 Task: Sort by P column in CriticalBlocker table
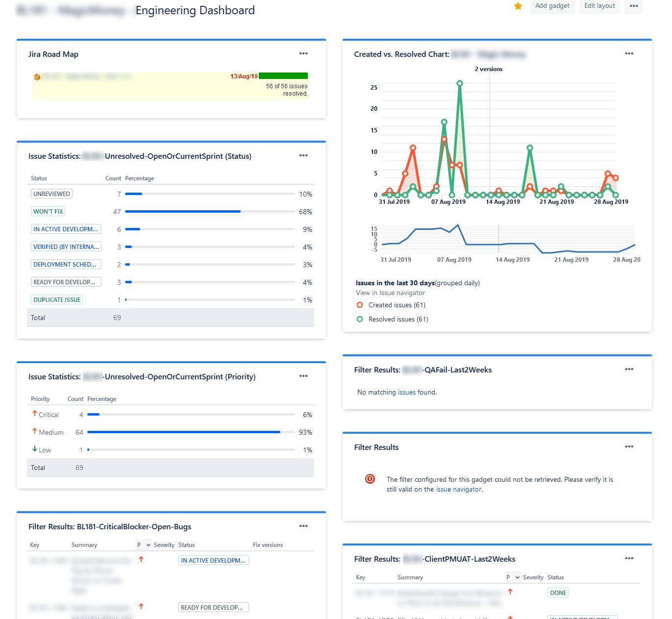pyautogui.click(x=144, y=545)
